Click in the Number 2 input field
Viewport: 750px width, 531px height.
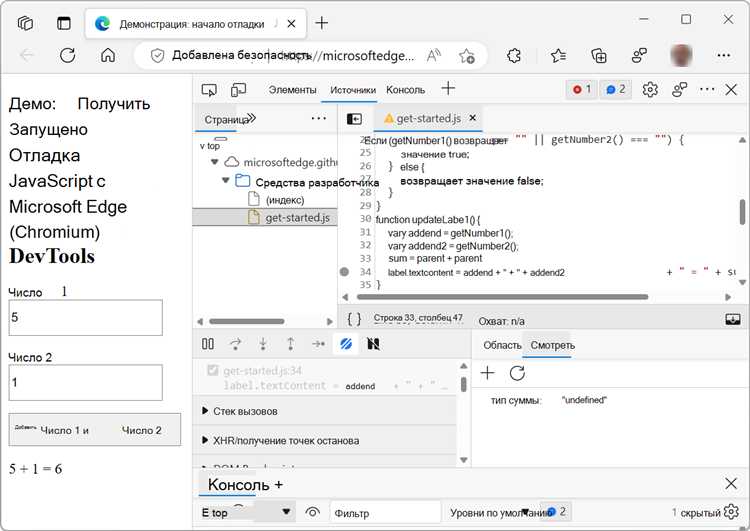[x=86, y=382]
